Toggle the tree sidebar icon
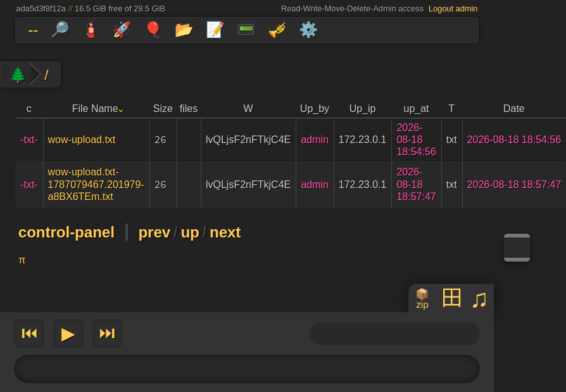 coord(18,75)
